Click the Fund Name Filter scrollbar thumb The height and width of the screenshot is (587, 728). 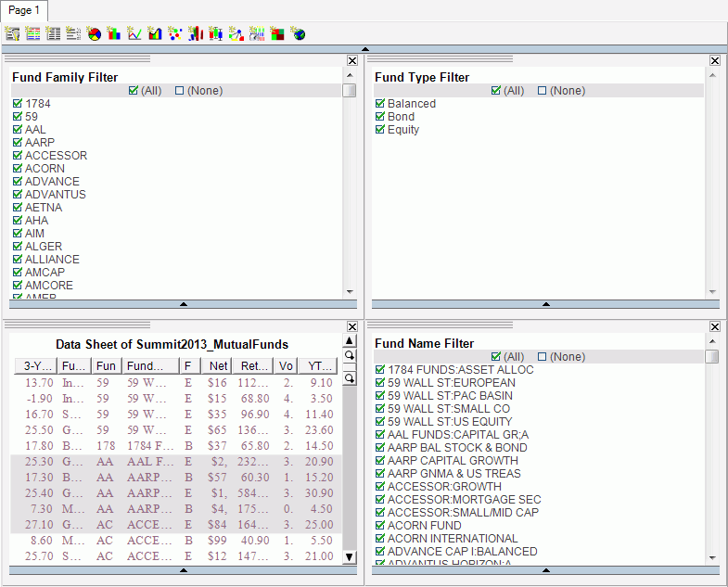click(x=711, y=356)
